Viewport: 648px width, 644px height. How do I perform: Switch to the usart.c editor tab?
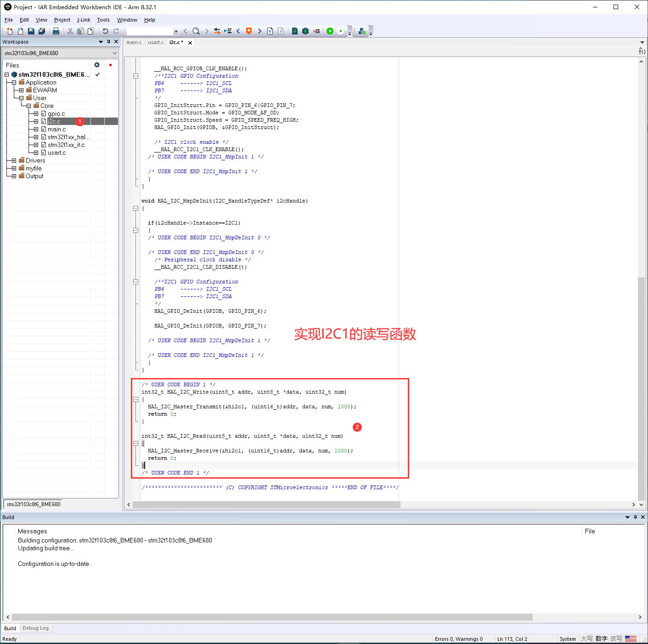(156, 42)
